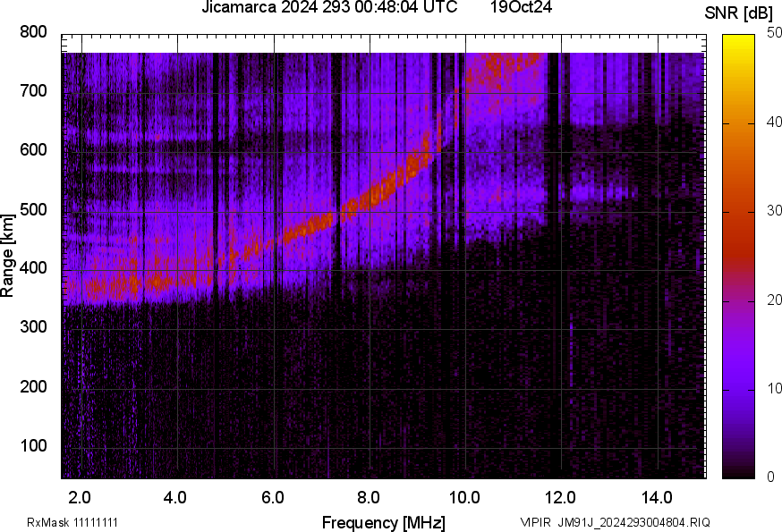Click the '6.0' frequency tick label

pyautogui.click(x=272, y=498)
